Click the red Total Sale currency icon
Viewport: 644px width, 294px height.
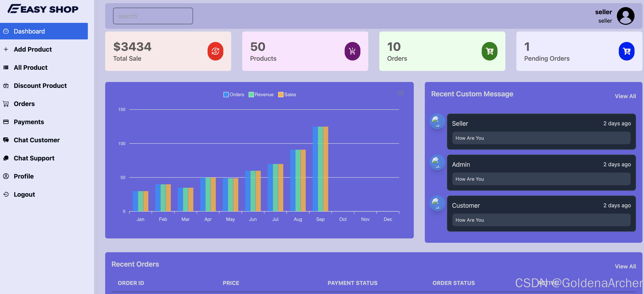click(215, 51)
